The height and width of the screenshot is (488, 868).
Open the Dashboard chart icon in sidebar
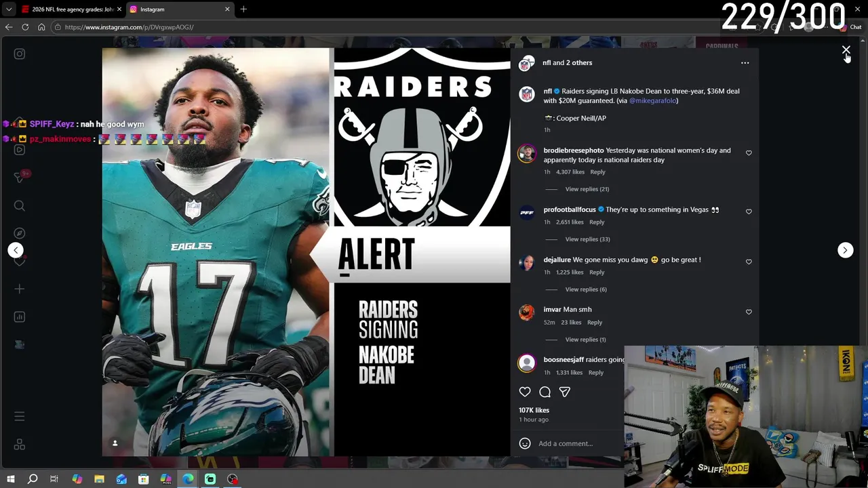20,317
